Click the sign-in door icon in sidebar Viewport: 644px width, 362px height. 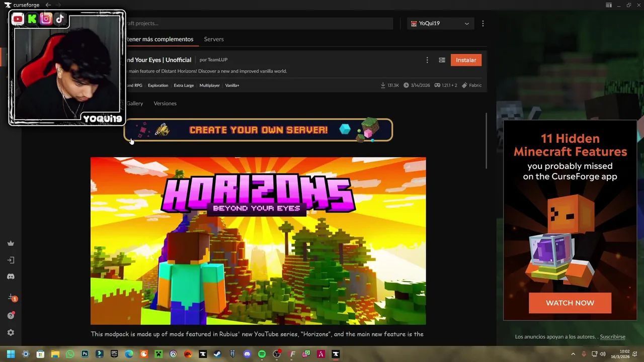[11, 260]
